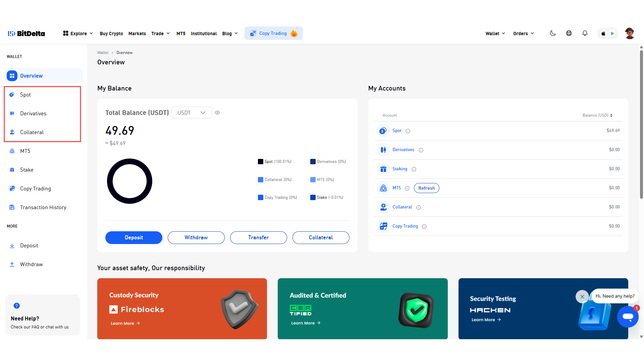Screen dimensions: 644x362
Task: Click the page vertical scrollbar
Action: pos(641,124)
